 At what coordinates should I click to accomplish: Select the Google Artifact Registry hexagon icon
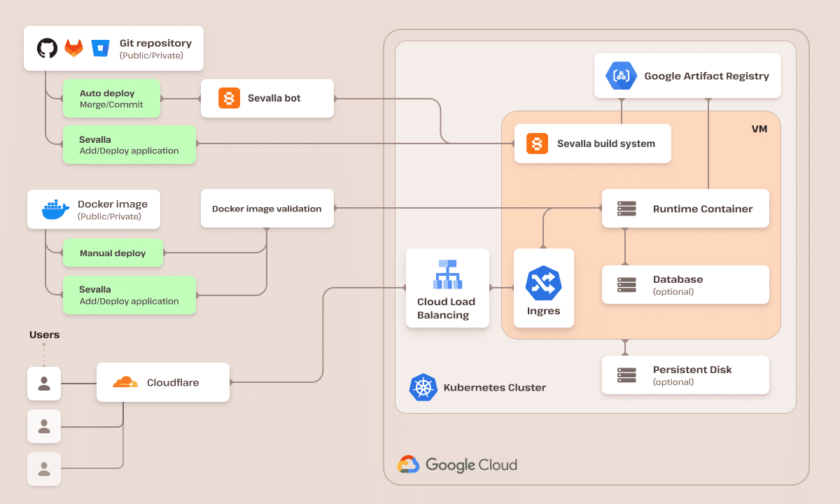pos(620,76)
